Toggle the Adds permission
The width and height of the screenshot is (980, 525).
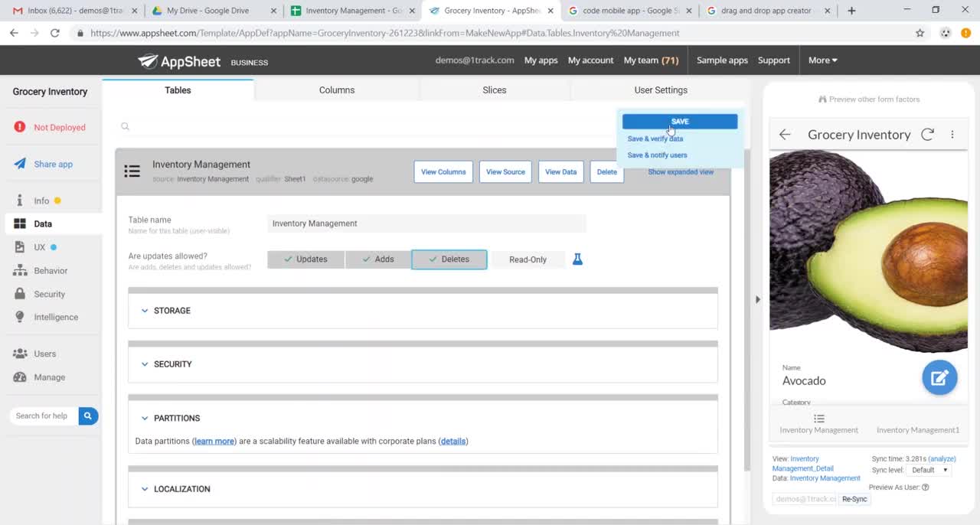(x=378, y=259)
